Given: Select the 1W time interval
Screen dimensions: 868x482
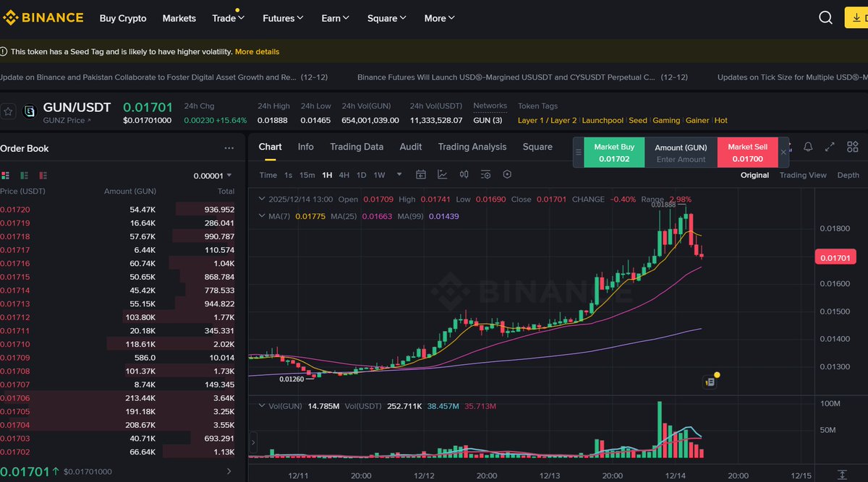Looking at the screenshot, I should click(x=380, y=175).
